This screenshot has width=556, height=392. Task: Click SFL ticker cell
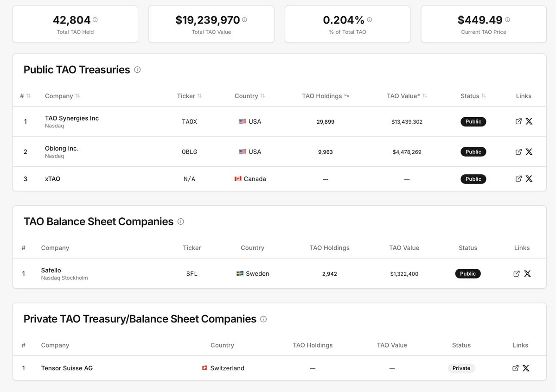pyautogui.click(x=192, y=274)
